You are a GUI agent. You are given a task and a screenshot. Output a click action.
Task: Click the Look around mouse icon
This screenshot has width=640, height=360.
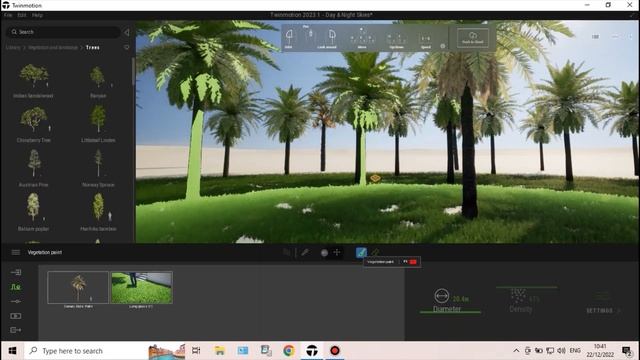(331, 38)
